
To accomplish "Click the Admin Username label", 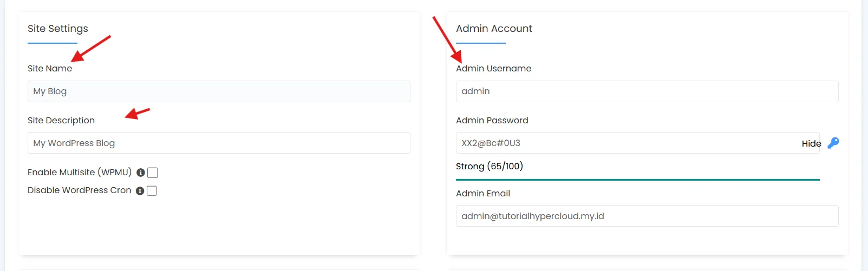I will click(x=493, y=68).
